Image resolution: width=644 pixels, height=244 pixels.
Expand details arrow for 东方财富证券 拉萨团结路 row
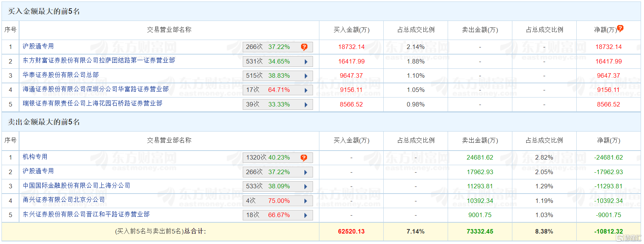tap(306, 62)
